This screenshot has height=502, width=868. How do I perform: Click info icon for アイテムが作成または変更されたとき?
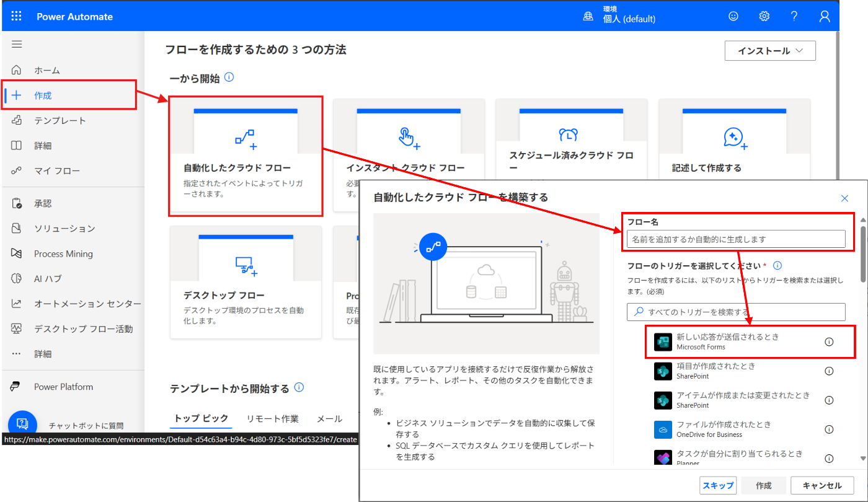(829, 400)
